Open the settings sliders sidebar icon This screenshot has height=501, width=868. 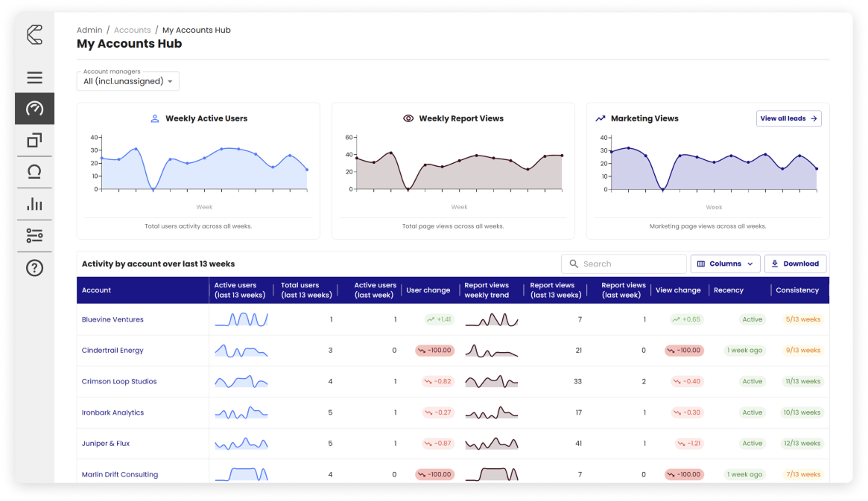coord(34,236)
